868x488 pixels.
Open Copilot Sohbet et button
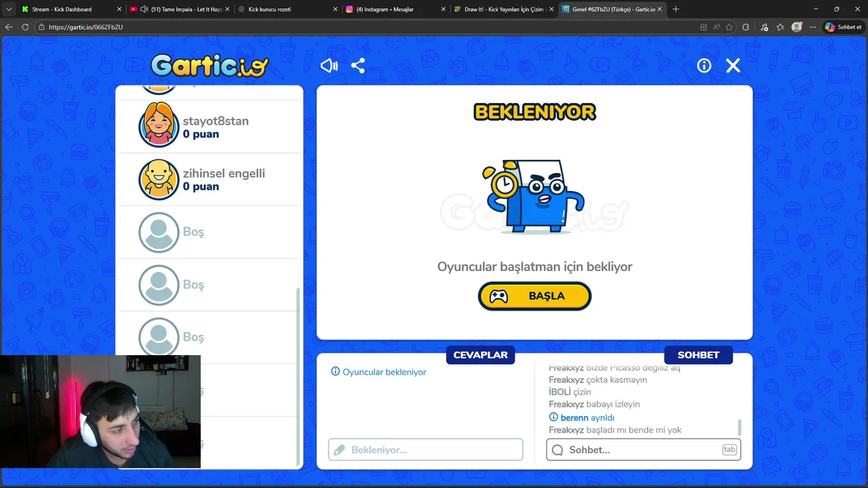(844, 27)
